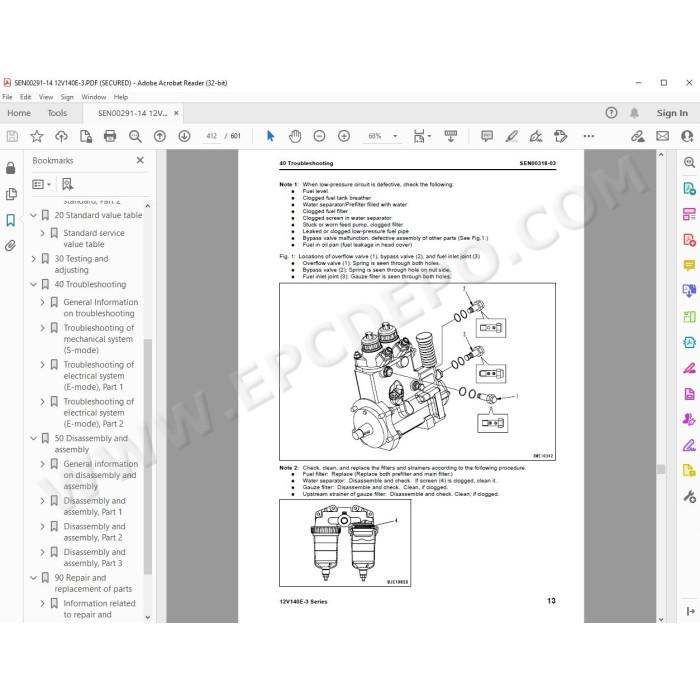Open the Edit menu
The width and height of the screenshot is (700, 700).
[25, 97]
